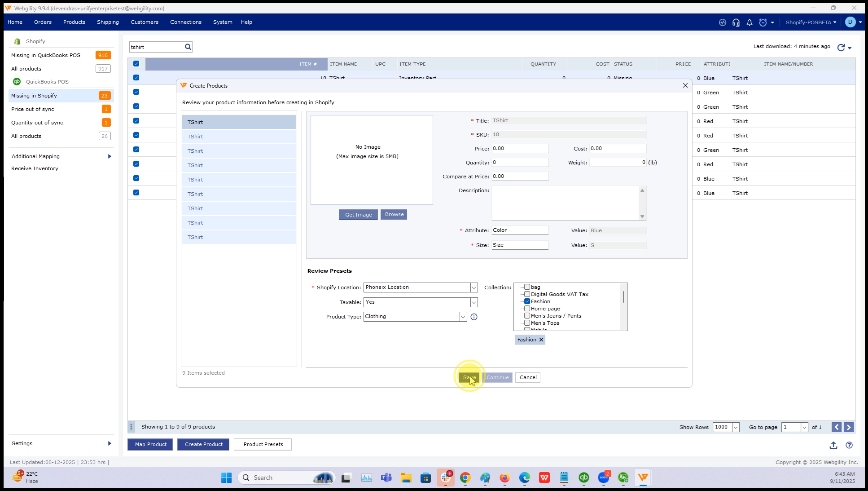Image resolution: width=868 pixels, height=491 pixels.
Task: Toggle the select-all header checkbox
Action: pyautogui.click(x=136, y=64)
